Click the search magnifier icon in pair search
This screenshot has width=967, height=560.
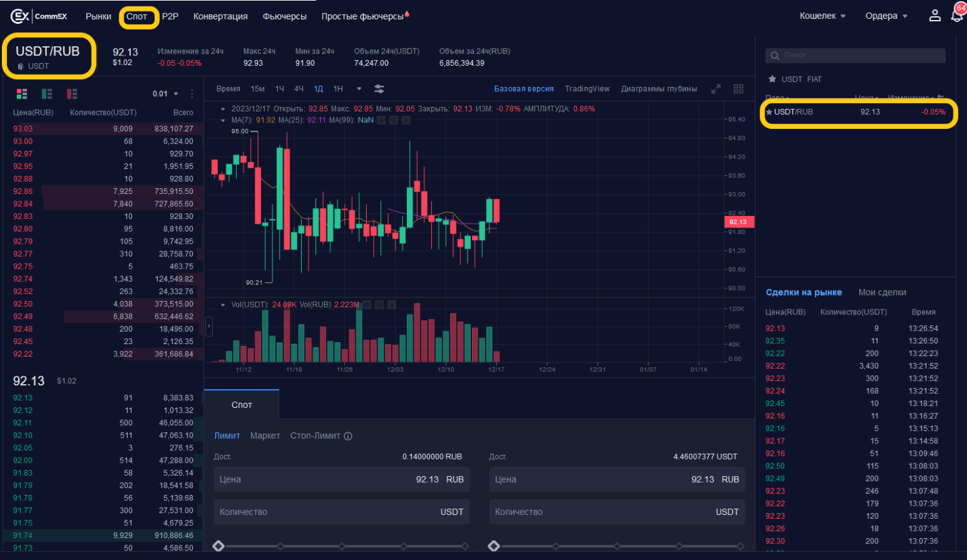[775, 55]
